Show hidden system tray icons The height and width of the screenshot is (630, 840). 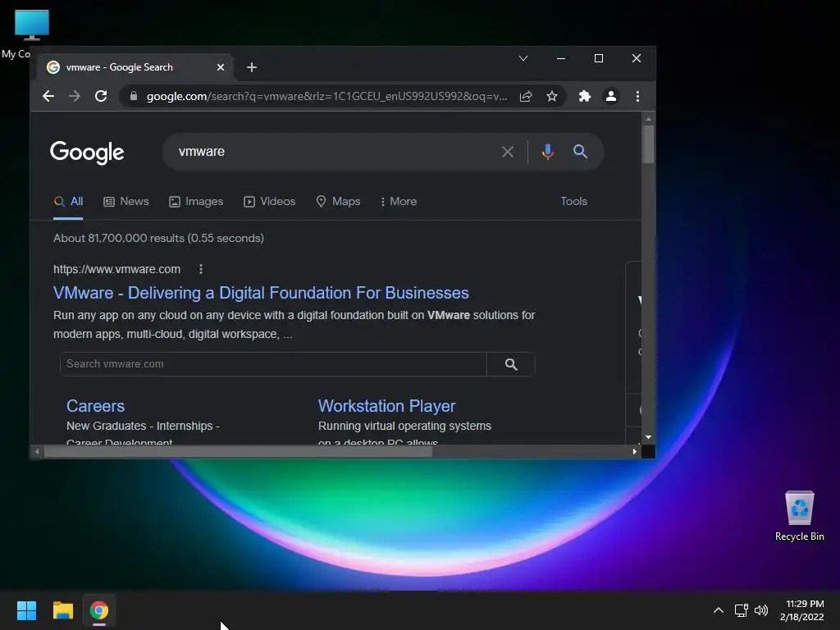pyautogui.click(x=719, y=610)
